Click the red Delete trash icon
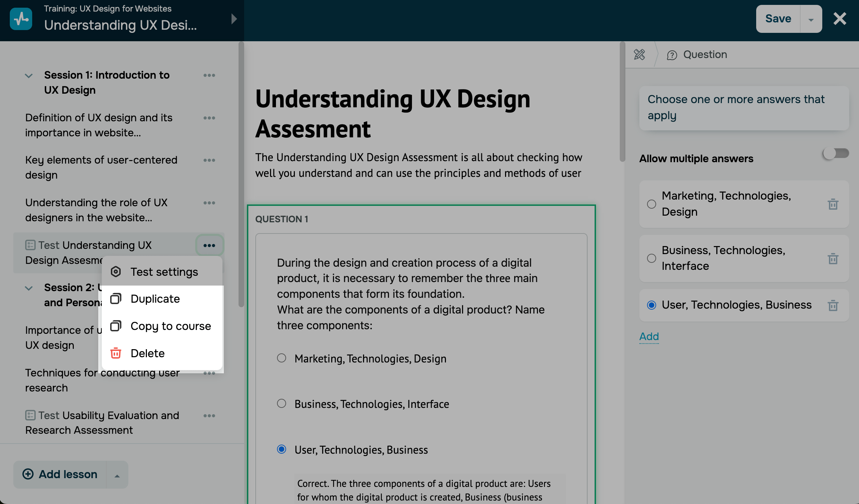The image size is (859, 504). click(x=116, y=353)
